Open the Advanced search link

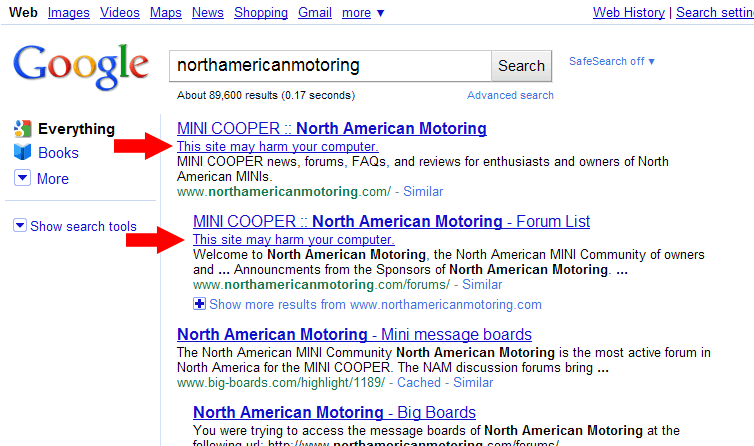pos(510,96)
